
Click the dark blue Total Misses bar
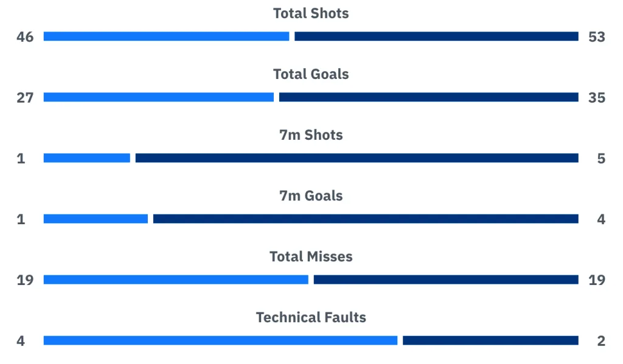446,280
